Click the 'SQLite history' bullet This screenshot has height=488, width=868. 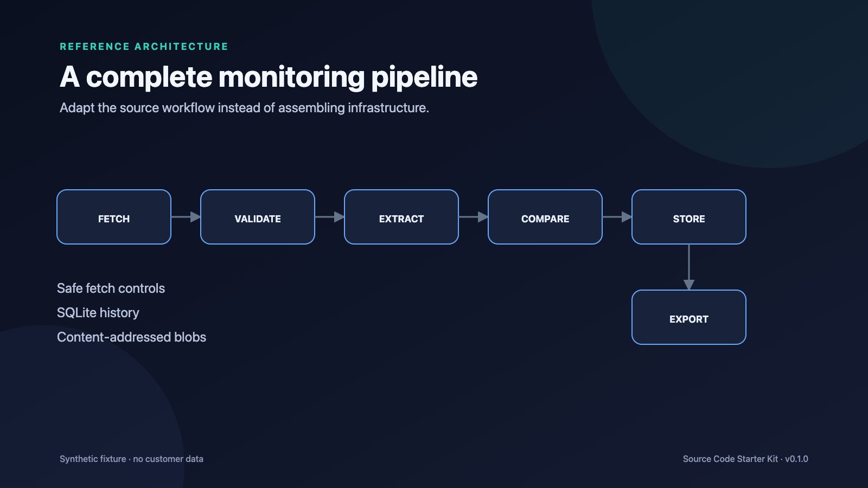[x=98, y=313]
